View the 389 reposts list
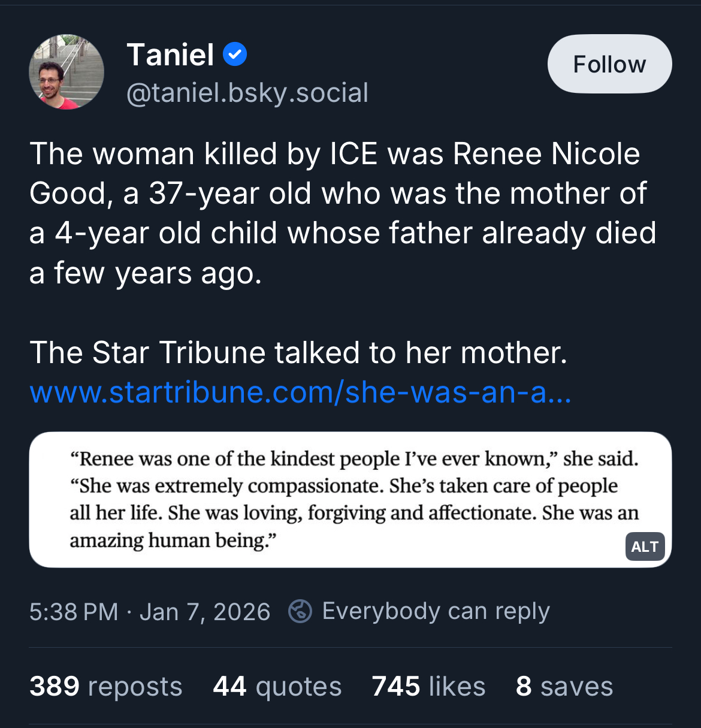 point(106,686)
